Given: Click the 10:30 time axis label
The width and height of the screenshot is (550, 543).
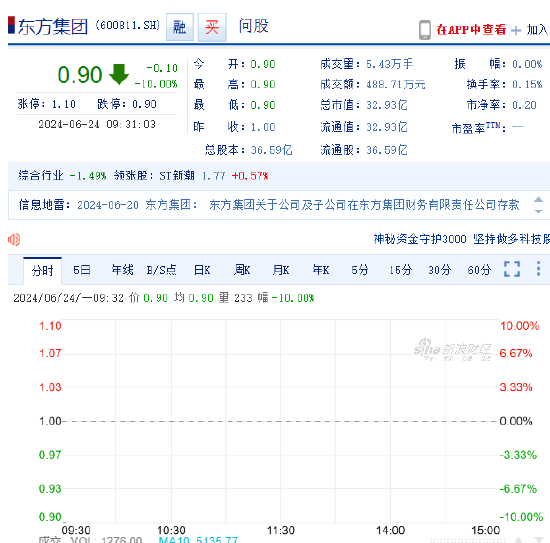Looking at the screenshot, I should (171, 530).
